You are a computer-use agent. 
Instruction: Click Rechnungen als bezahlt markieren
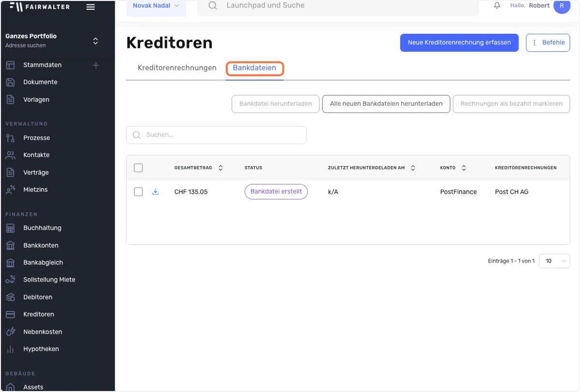[x=511, y=104]
